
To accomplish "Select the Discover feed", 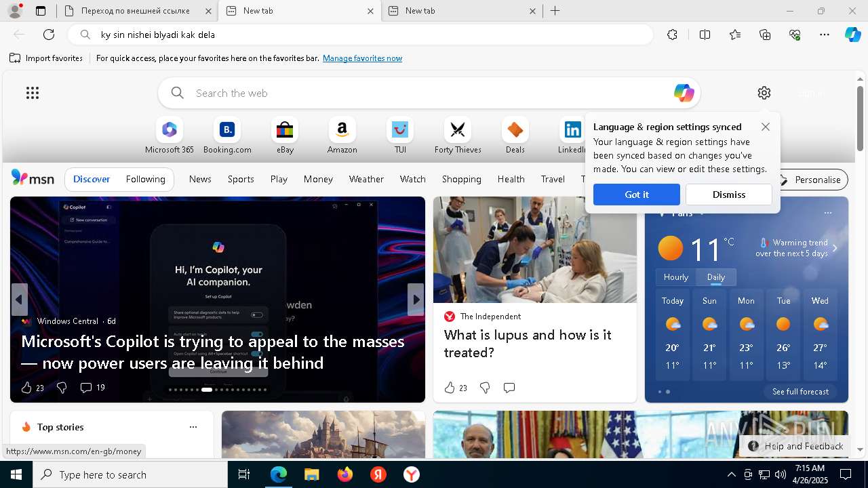I will [x=92, y=180].
